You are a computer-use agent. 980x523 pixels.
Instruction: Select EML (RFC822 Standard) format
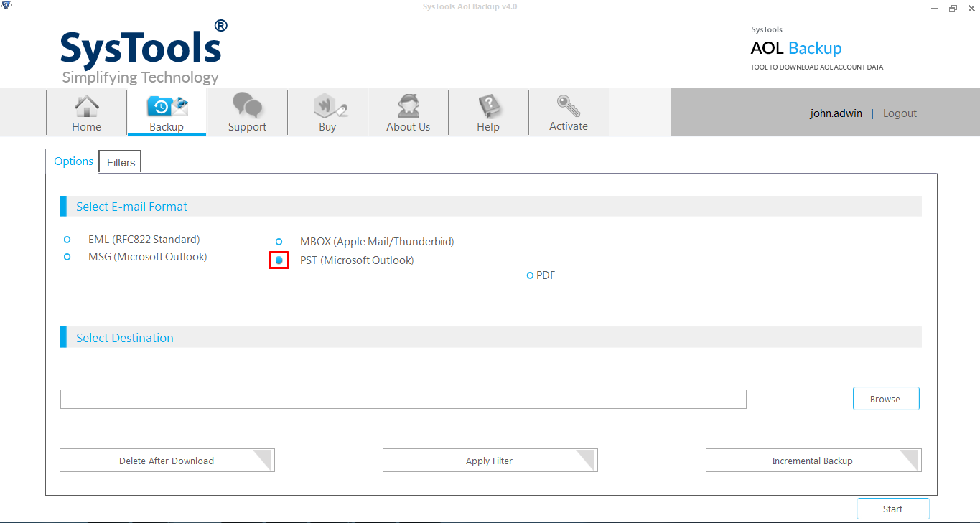coord(67,240)
